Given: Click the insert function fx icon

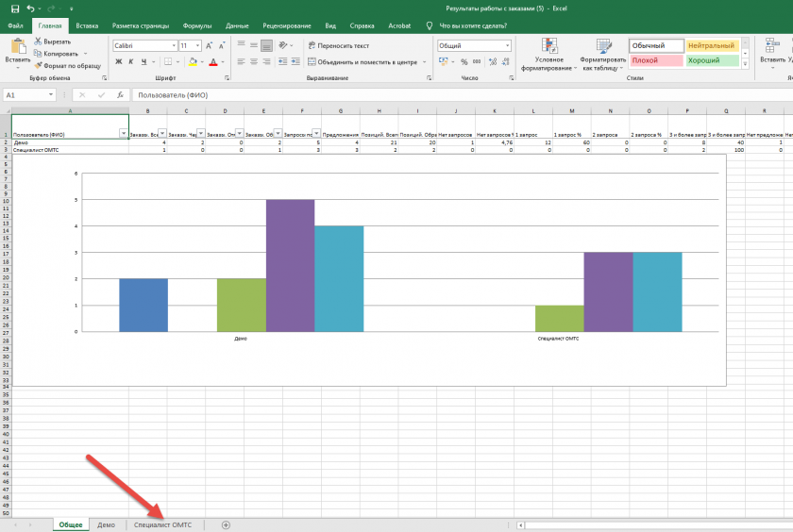Looking at the screenshot, I should coord(120,95).
